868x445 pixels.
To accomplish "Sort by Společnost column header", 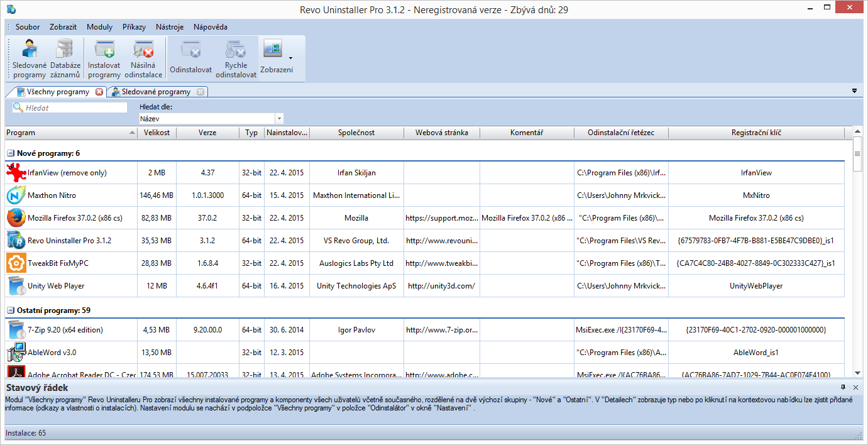I will coord(356,133).
